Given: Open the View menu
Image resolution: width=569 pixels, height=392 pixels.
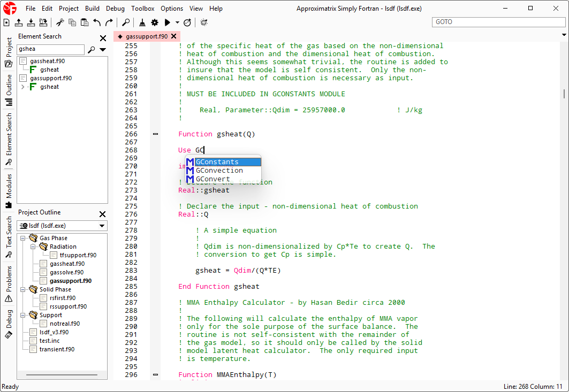Looking at the screenshot, I should pyautogui.click(x=196, y=9).
